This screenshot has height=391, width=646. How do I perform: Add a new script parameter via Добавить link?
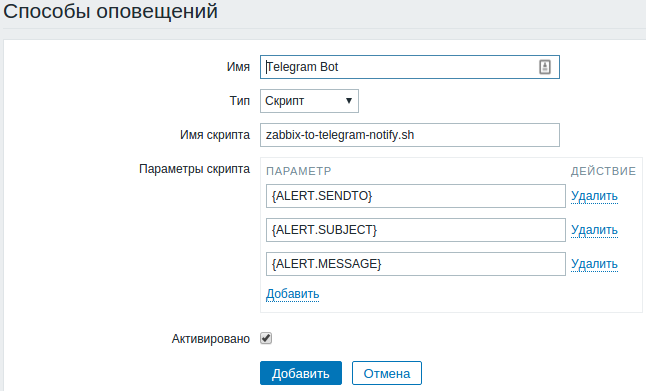coord(293,294)
